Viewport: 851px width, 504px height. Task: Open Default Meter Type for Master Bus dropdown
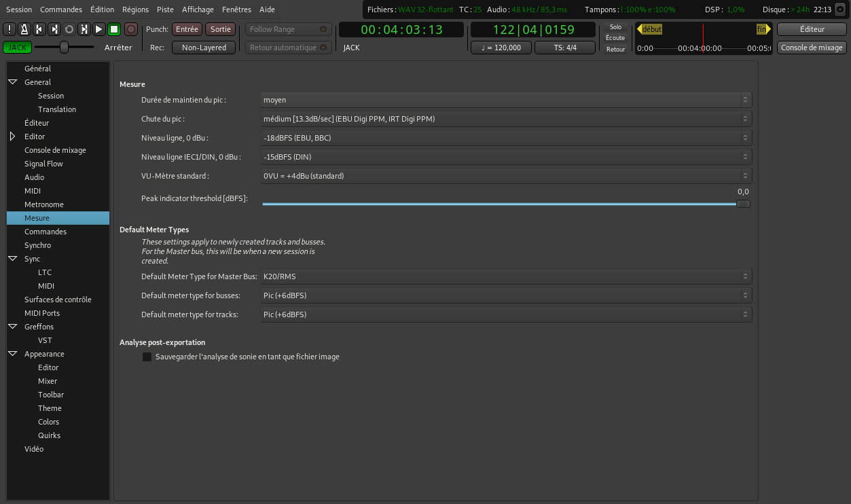pyautogui.click(x=507, y=276)
